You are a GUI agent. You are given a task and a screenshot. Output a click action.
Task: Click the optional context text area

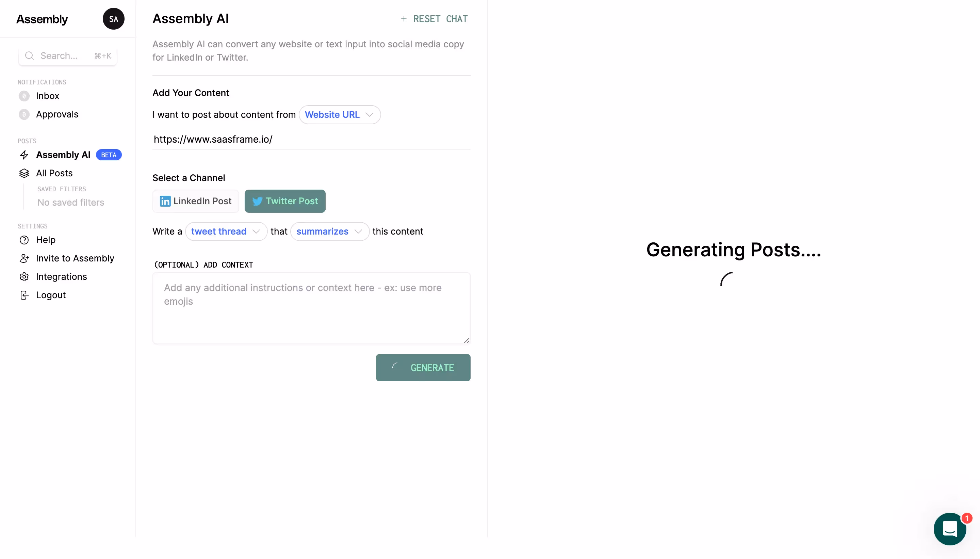point(311,307)
